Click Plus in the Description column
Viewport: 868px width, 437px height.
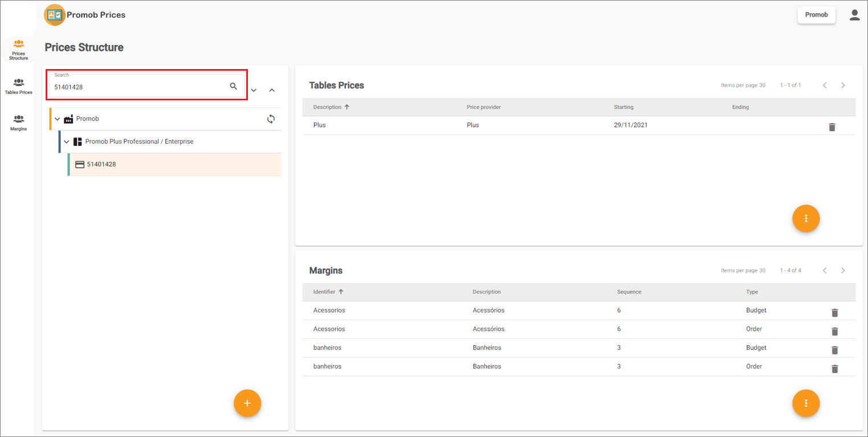point(320,125)
